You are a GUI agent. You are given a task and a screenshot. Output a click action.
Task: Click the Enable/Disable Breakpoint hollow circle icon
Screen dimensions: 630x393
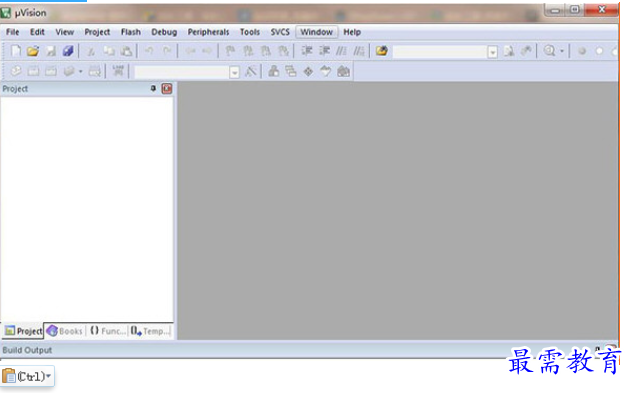tap(599, 51)
